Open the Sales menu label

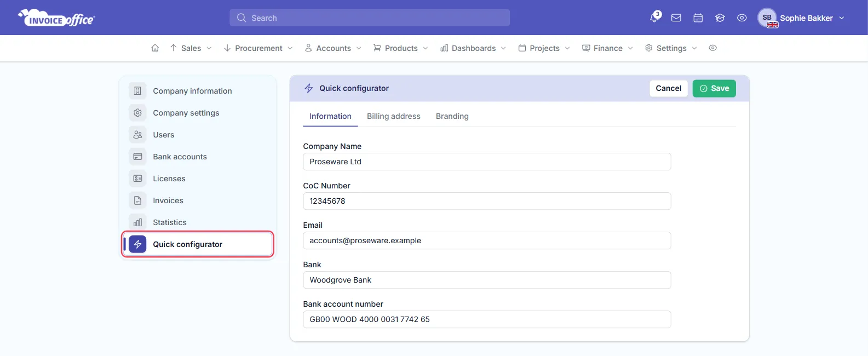(191, 48)
